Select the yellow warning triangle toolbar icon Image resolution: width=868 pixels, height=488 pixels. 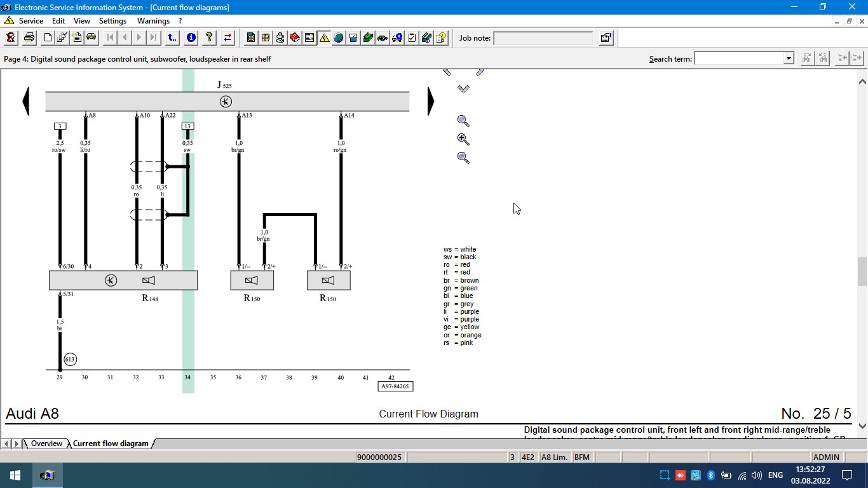(x=324, y=38)
